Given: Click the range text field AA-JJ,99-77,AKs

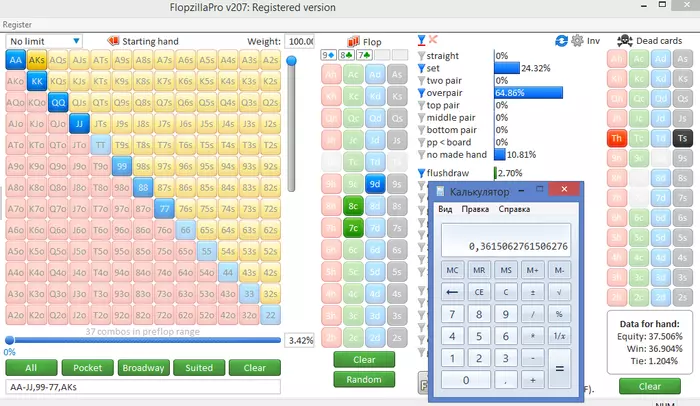Looking at the screenshot, I should 143,387.
